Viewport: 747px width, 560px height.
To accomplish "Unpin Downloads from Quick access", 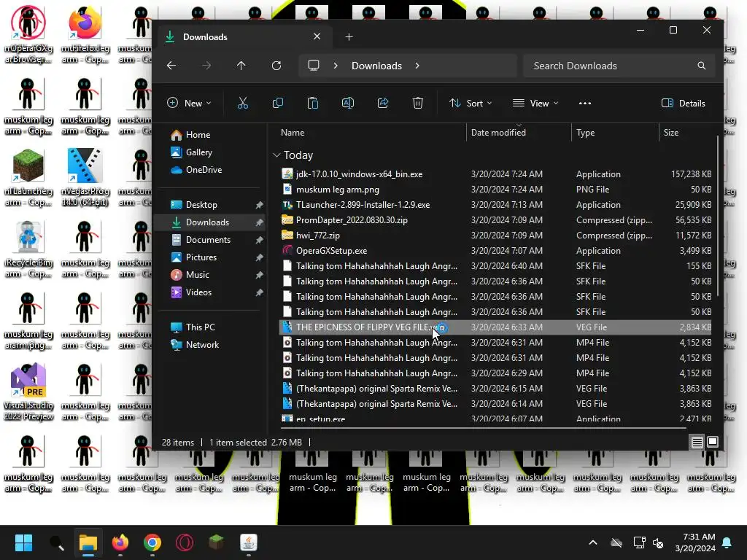I will click(259, 222).
